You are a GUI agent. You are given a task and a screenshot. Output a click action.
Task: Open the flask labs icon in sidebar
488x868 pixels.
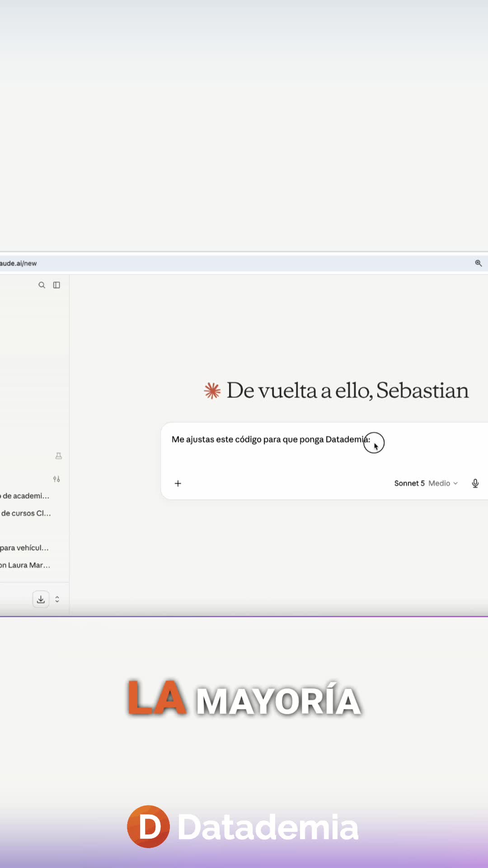[x=58, y=456]
